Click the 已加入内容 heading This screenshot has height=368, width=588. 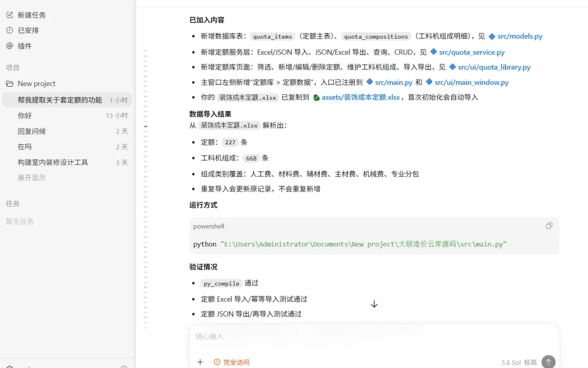[x=207, y=20]
